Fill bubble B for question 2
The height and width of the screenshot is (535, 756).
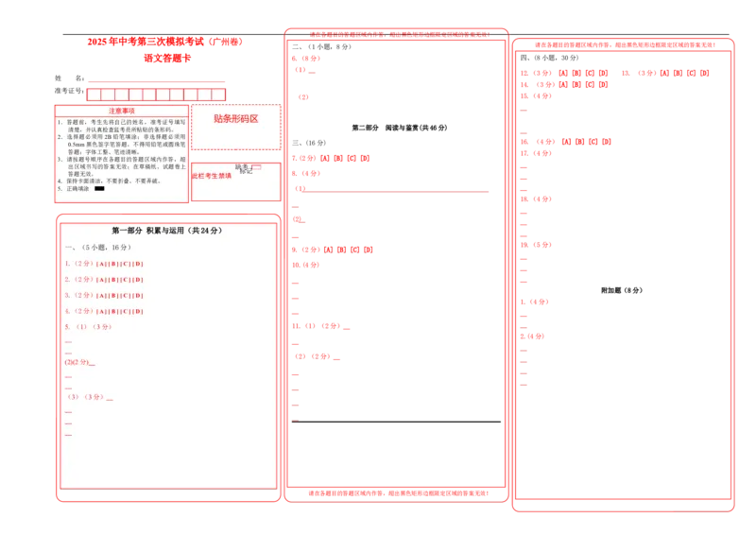pyautogui.click(x=113, y=280)
